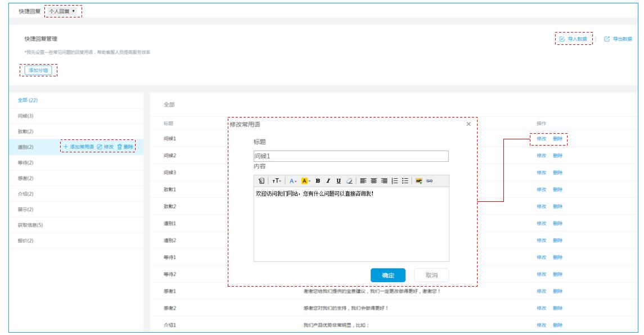Click the 添加分组 button
This screenshot has width=644, height=335.
point(38,70)
